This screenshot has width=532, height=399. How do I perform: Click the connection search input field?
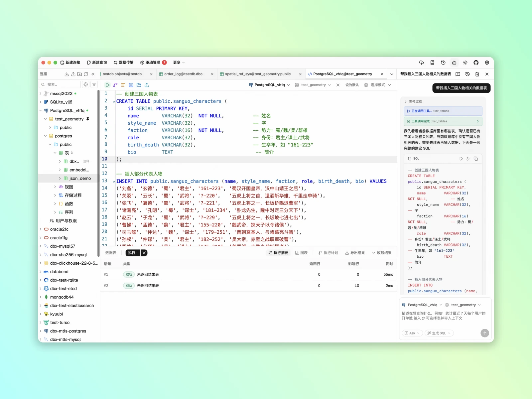pos(60,84)
